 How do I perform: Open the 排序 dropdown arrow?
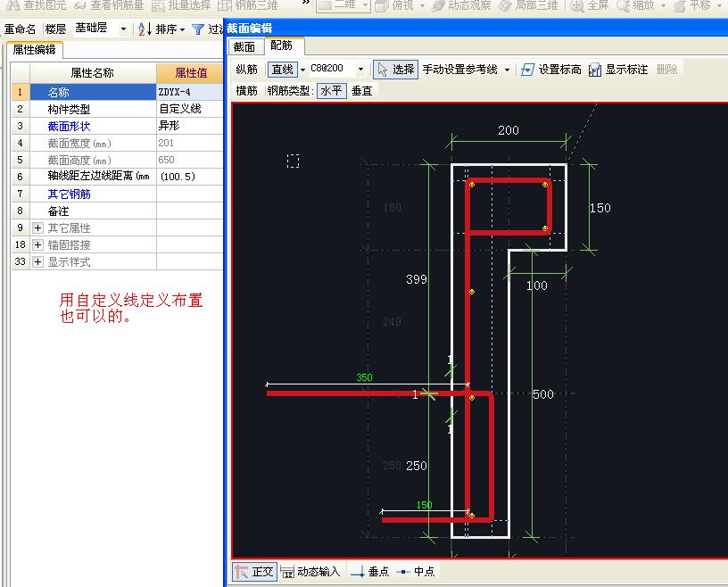click(x=183, y=29)
